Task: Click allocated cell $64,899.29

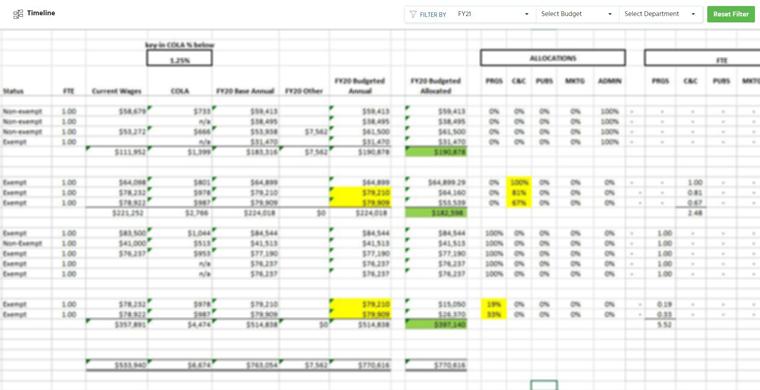Action: point(436,183)
